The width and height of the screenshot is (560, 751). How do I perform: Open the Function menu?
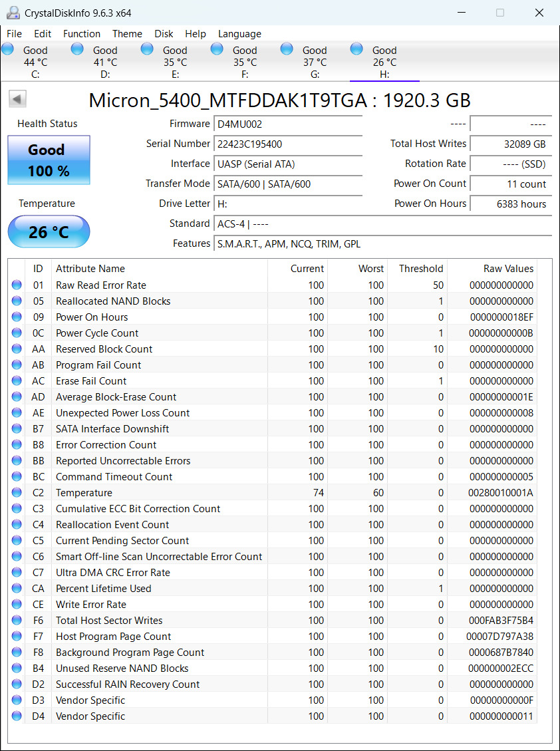click(x=82, y=34)
